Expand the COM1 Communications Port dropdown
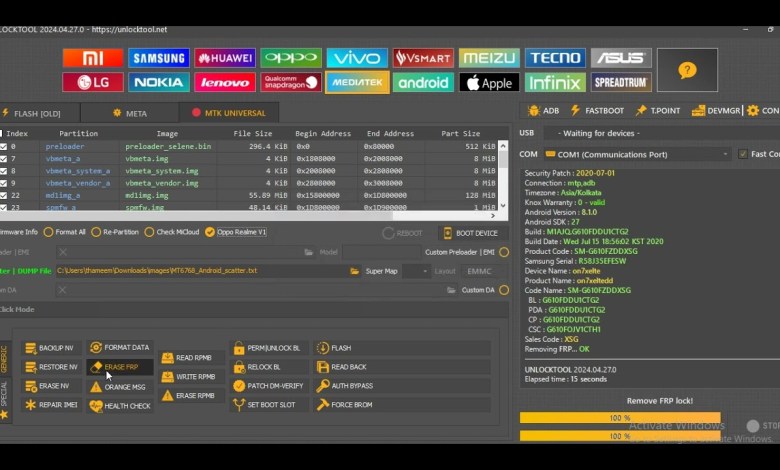780x470 pixels. [x=638, y=155]
